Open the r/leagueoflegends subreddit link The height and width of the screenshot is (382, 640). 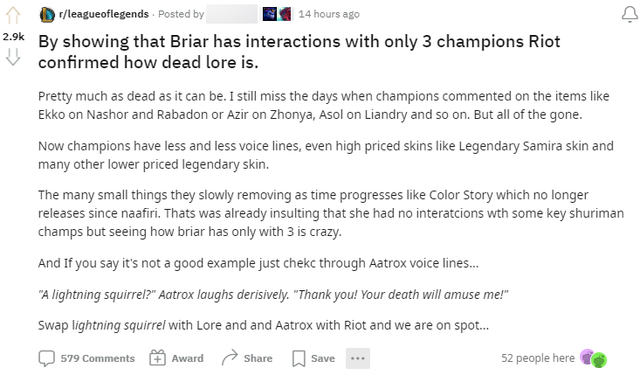(104, 14)
